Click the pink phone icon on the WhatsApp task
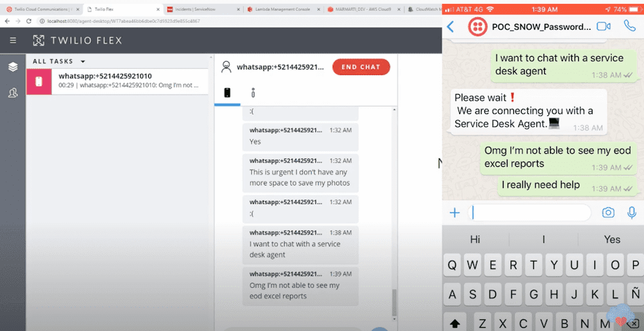Screen dimensions: 644x331 (39, 82)
